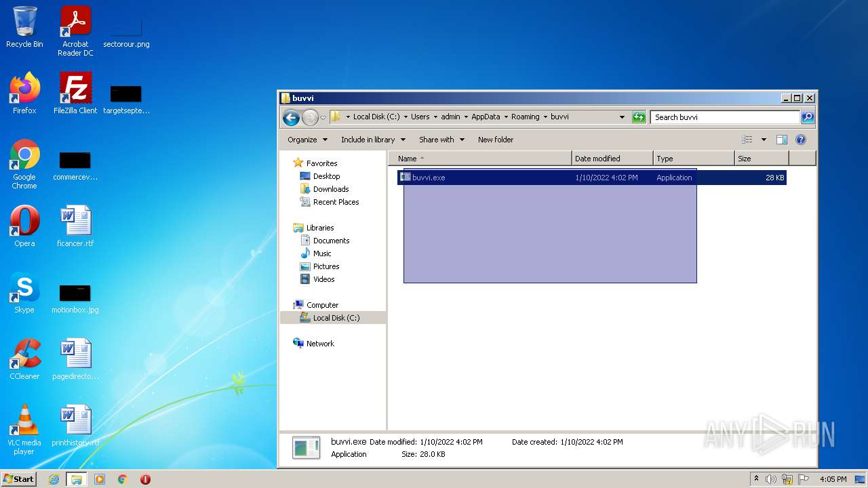This screenshot has height=488, width=868.
Task: Launch Acrobat Reader DC shortcut
Action: point(75,31)
